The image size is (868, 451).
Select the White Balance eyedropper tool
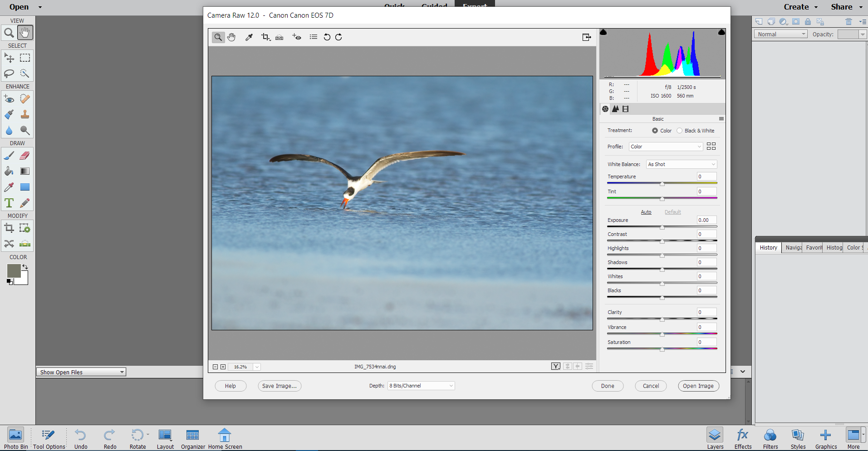249,37
